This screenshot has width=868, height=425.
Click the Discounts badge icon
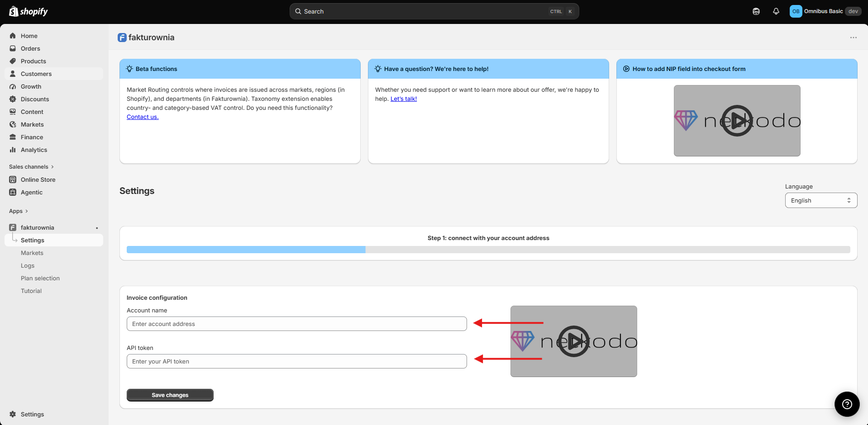click(13, 99)
